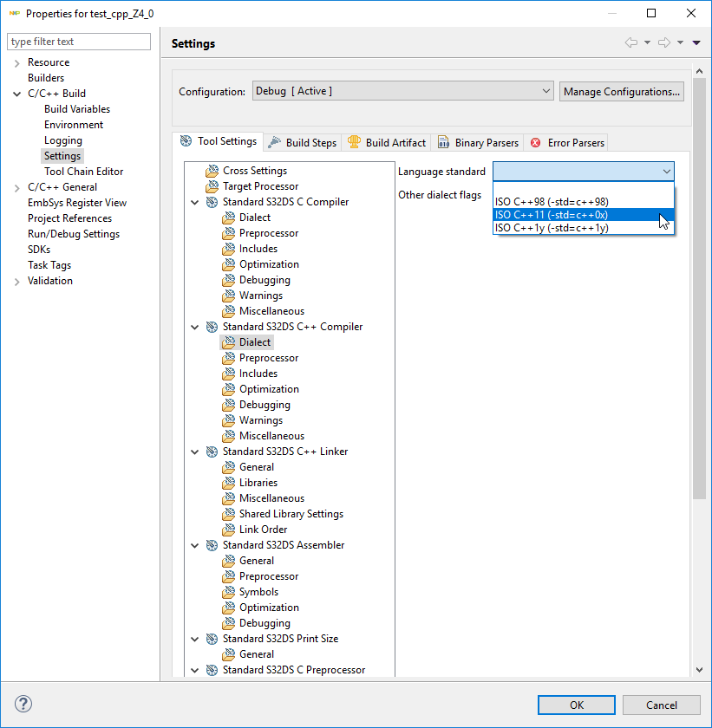The width and height of the screenshot is (712, 728).
Task: Select EmbSys Register View in sidebar
Action: (77, 203)
